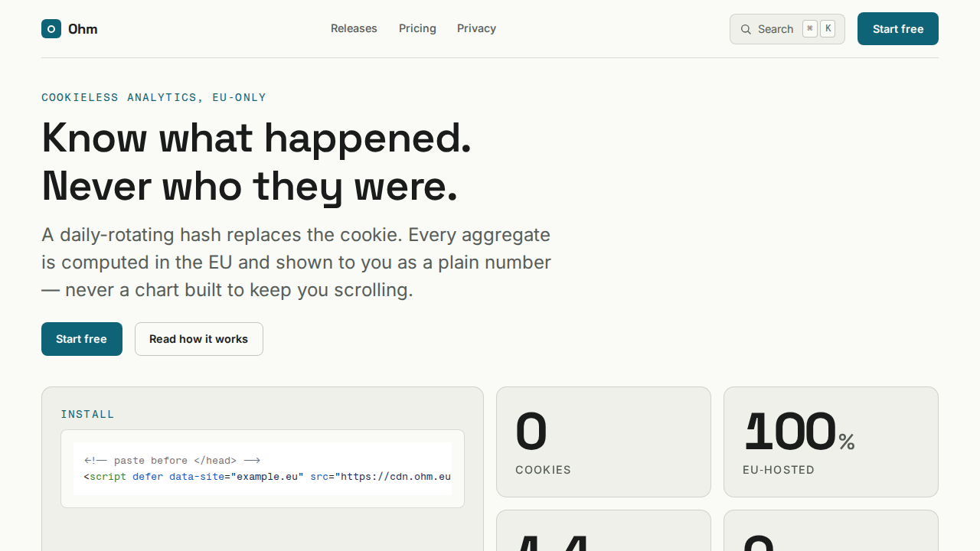
Task: Open Read how it works
Action: (199, 339)
